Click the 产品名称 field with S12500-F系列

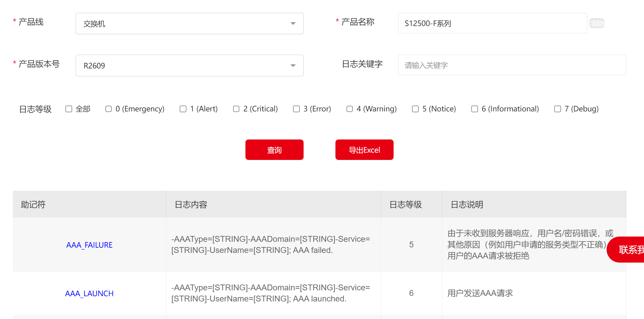click(492, 23)
